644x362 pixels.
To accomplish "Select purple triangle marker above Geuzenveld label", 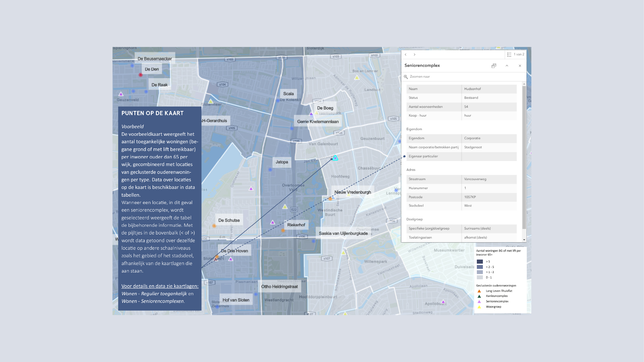I will 121,94.
